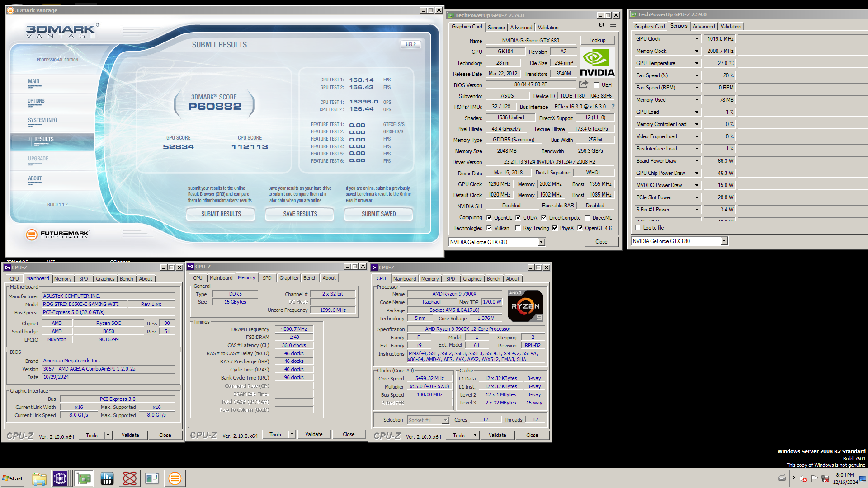The width and height of the screenshot is (868, 488).
Task: Click the window-panel taskbar icon
Action: tap(152, 479)
